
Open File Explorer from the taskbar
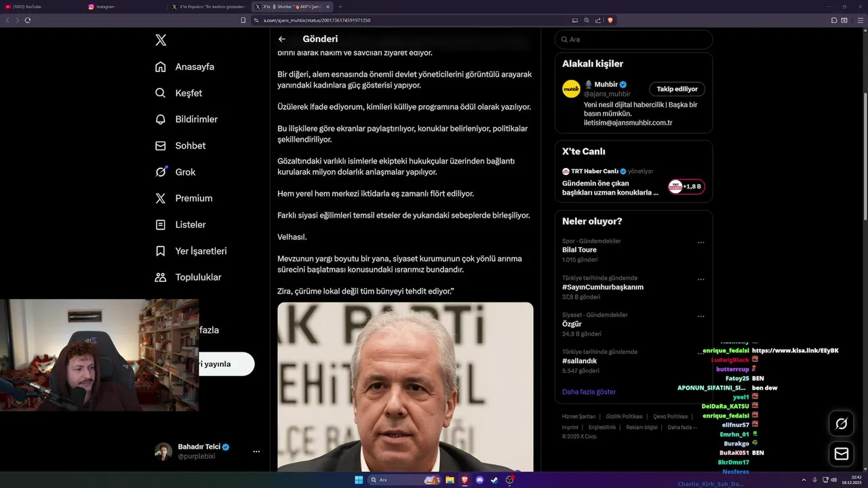point(450,480)
